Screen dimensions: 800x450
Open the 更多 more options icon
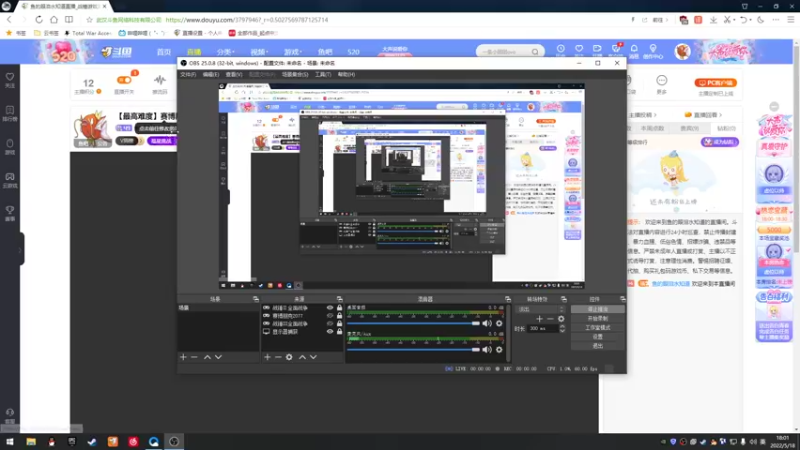coord(661,84)
